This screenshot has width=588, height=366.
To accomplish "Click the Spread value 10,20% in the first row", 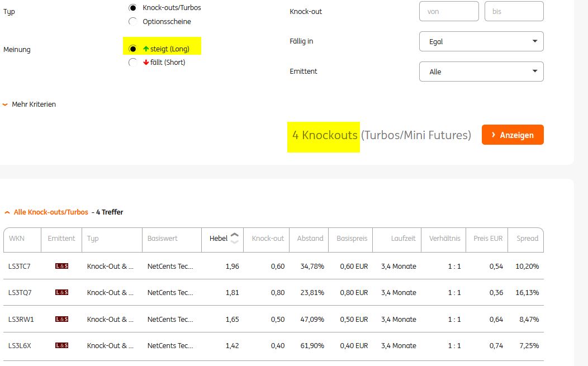I will [528, 267].
